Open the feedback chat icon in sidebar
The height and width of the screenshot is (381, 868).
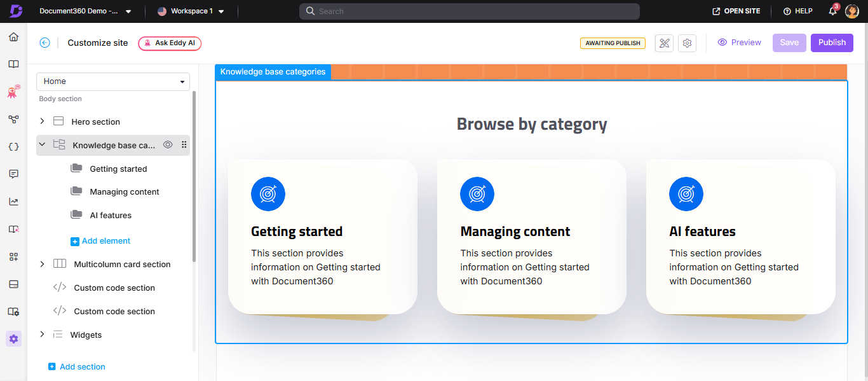13,174
